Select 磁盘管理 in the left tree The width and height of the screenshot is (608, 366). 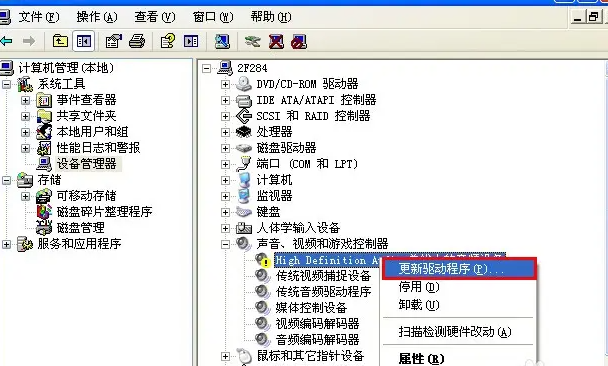(81, 228)
